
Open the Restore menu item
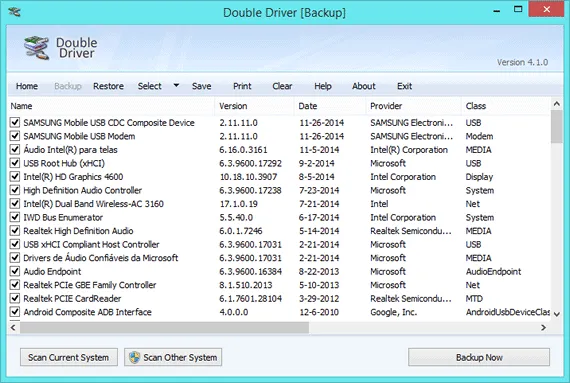tap(108, 86)
